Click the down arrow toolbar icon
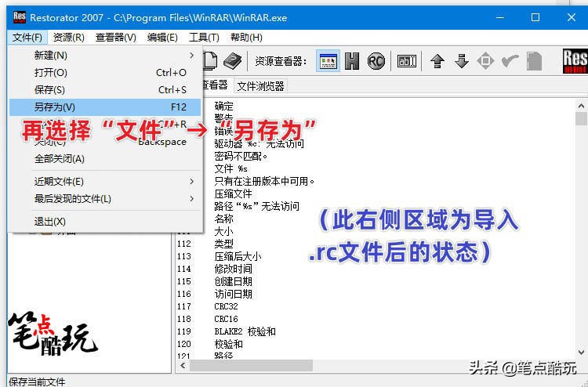The image size is (588, 387). [462, 60]
